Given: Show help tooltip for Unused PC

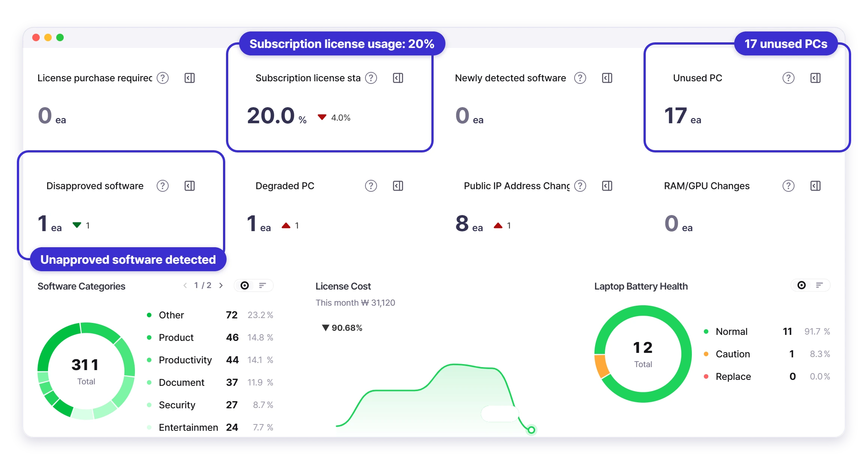Looking at the screenshot, I should tap(789, 78).
